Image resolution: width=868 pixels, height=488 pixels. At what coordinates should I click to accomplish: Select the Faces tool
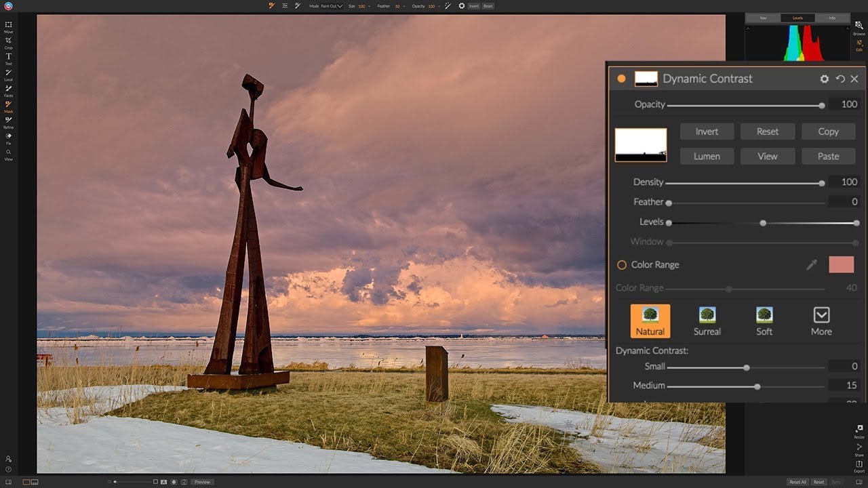coord(8,91)
